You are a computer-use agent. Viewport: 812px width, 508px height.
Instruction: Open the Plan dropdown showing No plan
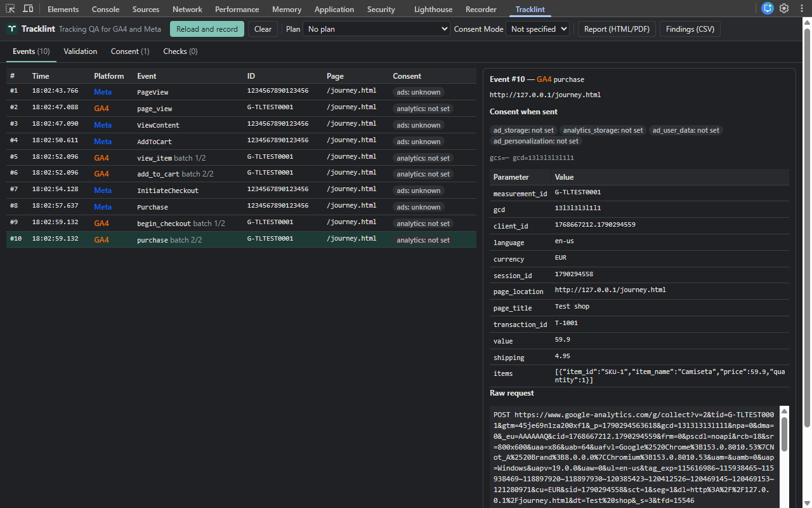pyautogui.click(x=377, y=29)
